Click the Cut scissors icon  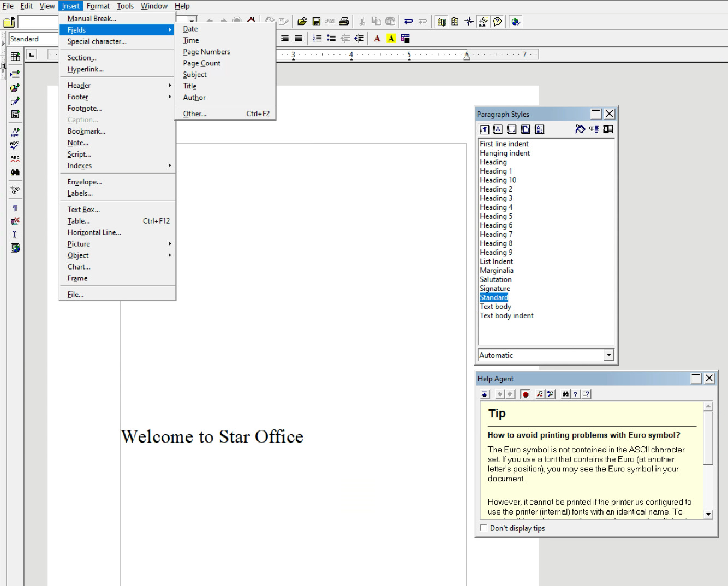[x=362, y=22]
